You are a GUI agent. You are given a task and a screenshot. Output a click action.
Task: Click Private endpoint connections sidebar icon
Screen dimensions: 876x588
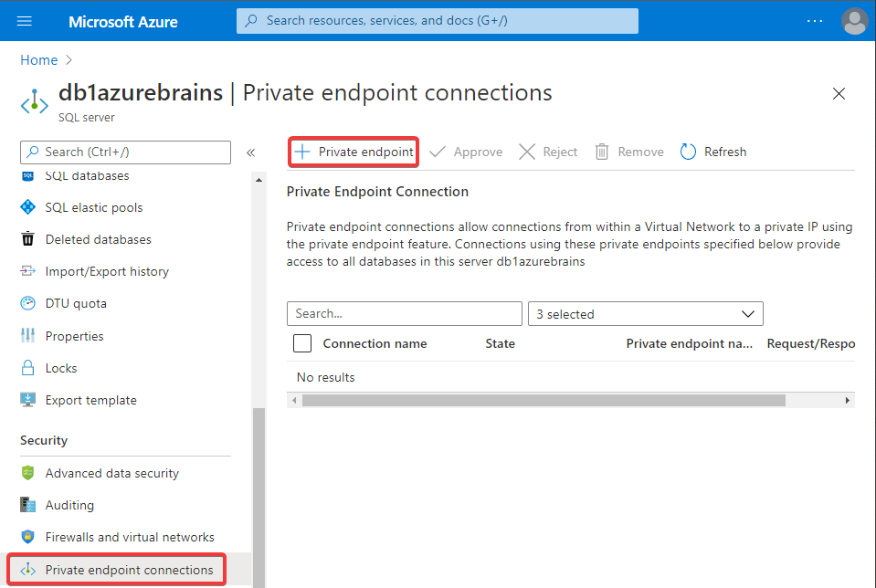27,570
